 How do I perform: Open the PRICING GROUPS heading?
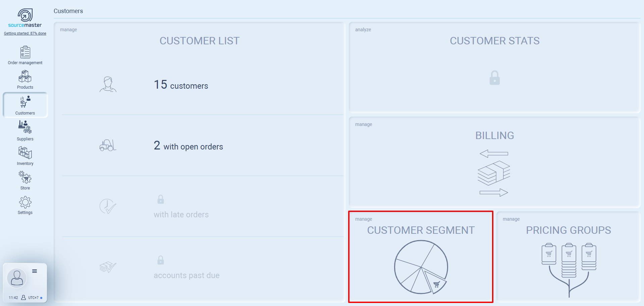(x=569, y=230)
